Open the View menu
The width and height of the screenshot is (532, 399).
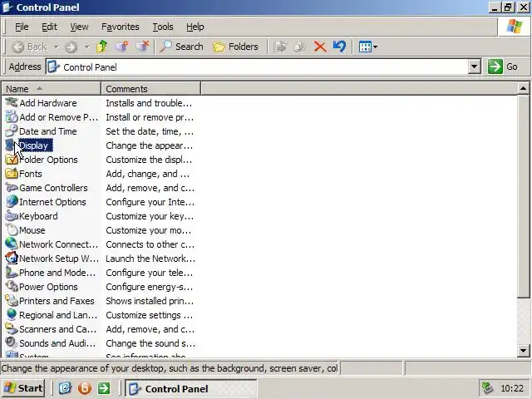click(x=79, y=27)
